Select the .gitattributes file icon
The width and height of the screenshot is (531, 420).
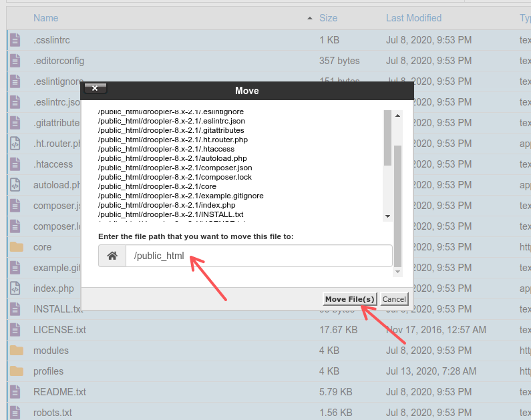[x=15, y=122]
